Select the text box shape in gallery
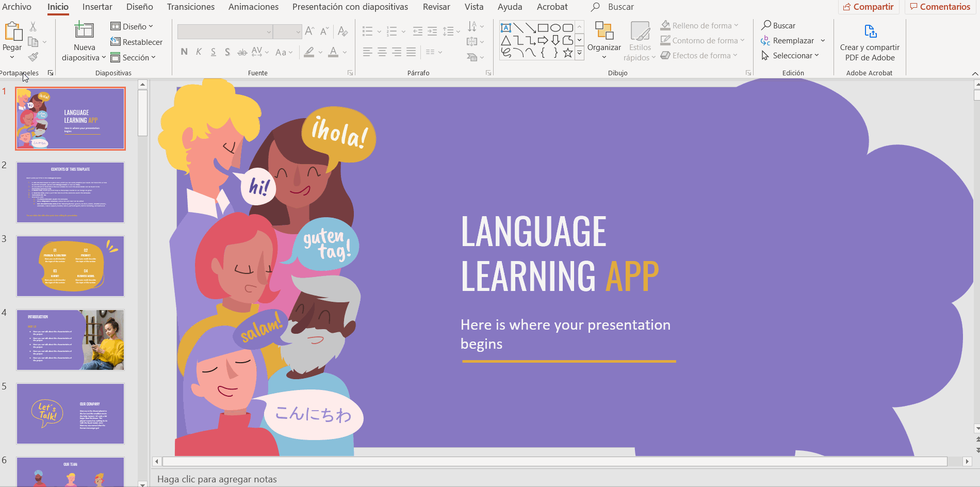 (506, 28)
